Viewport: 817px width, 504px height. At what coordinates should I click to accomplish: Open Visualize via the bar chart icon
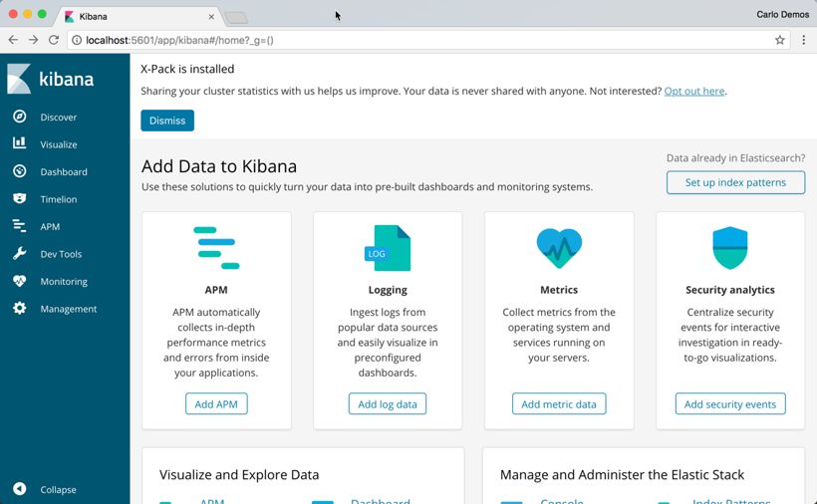point(19,144)
